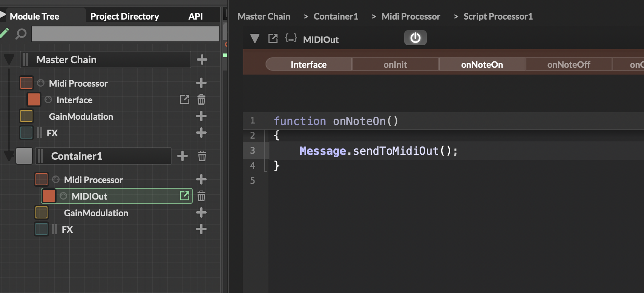This screenshot has height=293, width=644.
Task: Click Midi Processor in the breadcrumb
Action: [x=411, y=17]
